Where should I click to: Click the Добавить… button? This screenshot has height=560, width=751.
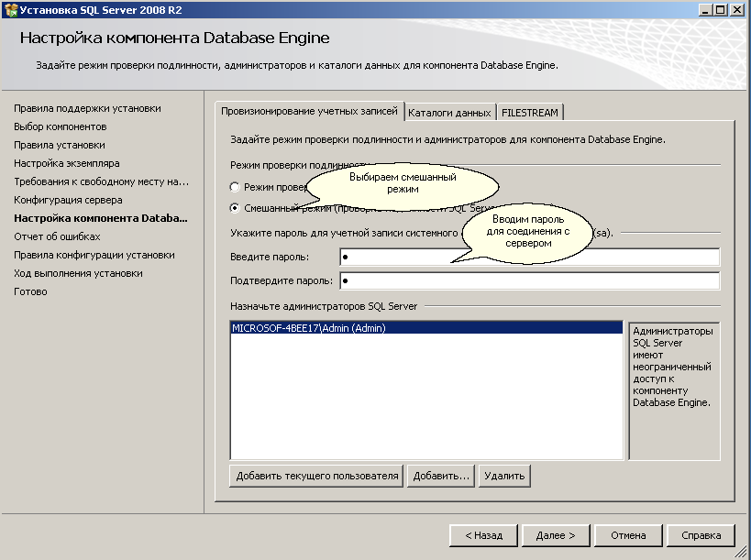point(441,476)
